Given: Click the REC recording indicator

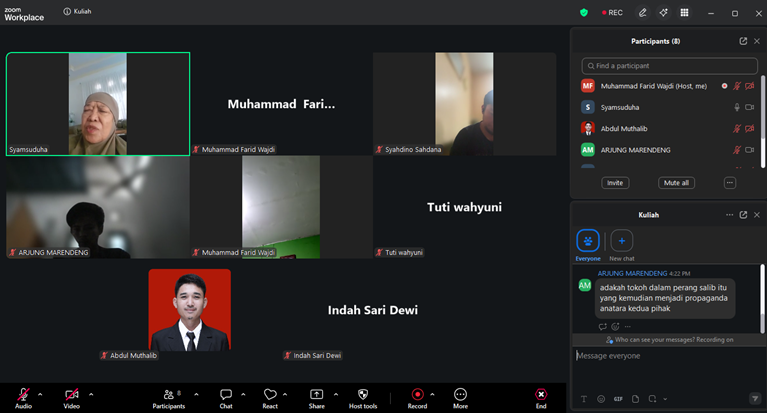Looking at the screenshot, I should coord(612,13).
